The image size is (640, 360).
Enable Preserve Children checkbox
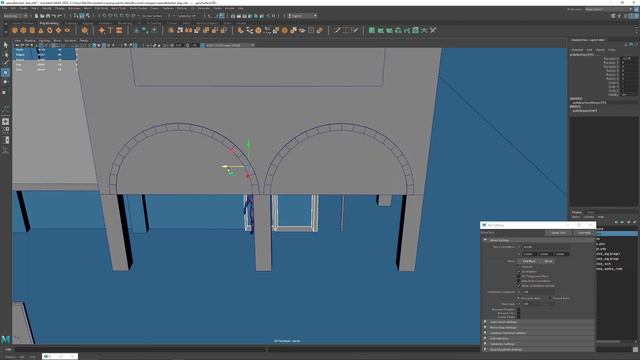point(519,309)
